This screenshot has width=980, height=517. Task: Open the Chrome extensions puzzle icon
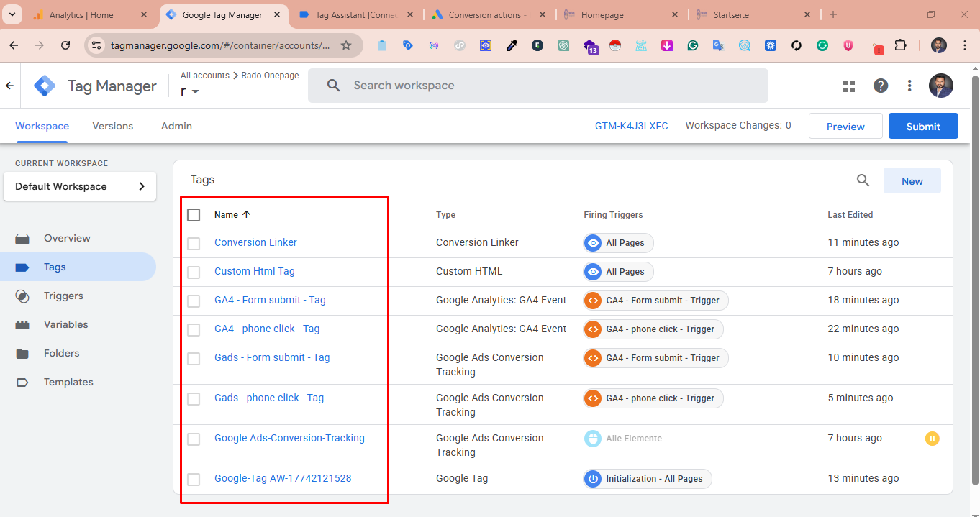point(900,45)
